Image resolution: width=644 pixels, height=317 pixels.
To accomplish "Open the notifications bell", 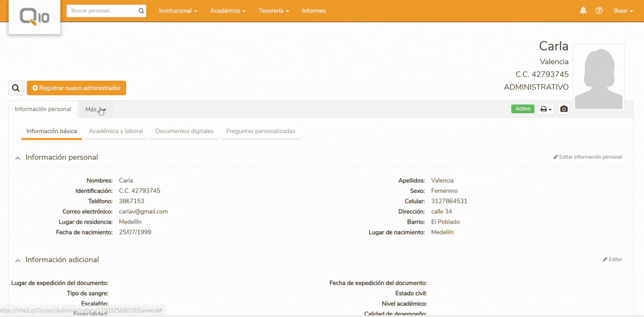I will pyautogui.click(x=583, y=11).
